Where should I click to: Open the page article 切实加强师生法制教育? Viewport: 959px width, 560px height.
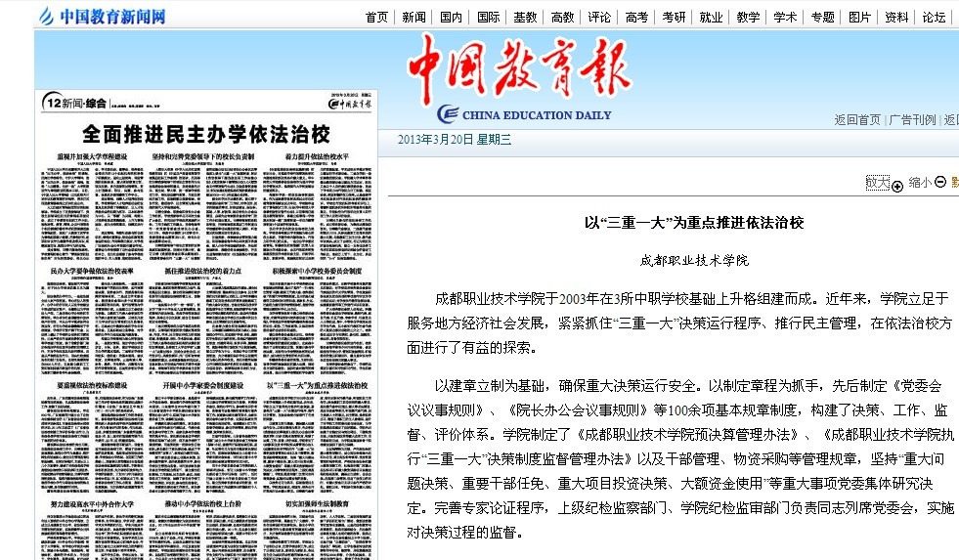pos(317,503)
